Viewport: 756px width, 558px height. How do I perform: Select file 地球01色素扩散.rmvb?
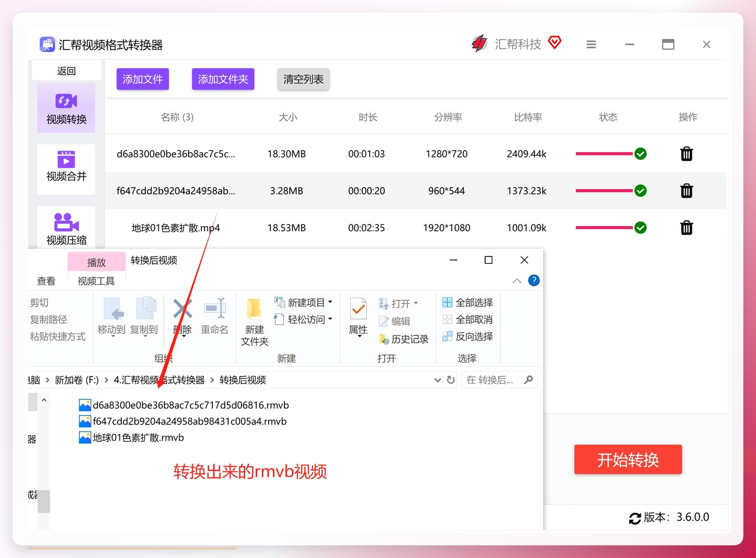pyautogui.click(x=131, y=438)
